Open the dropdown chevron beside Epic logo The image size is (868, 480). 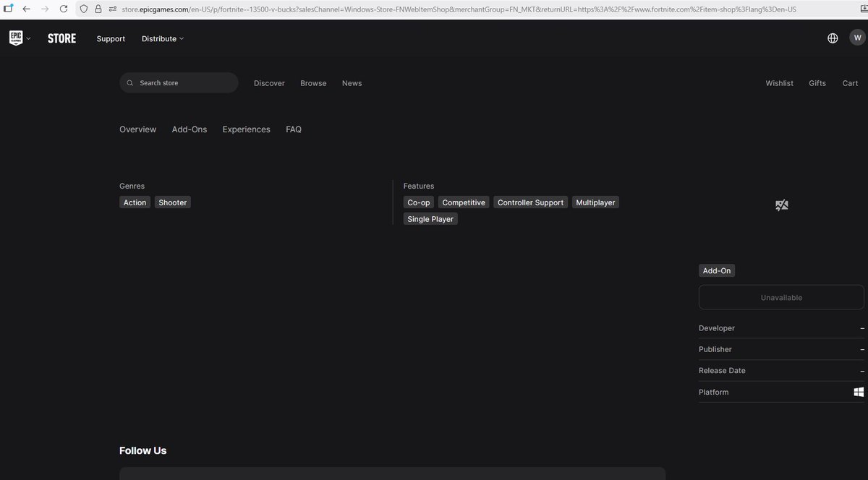pos(29,39)
